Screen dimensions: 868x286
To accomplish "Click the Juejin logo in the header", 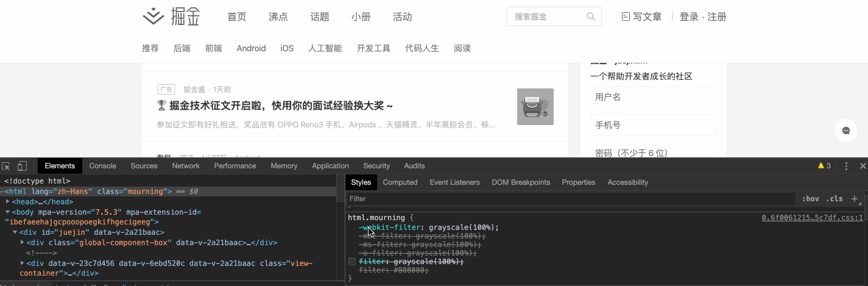I will tap(171, 16).
